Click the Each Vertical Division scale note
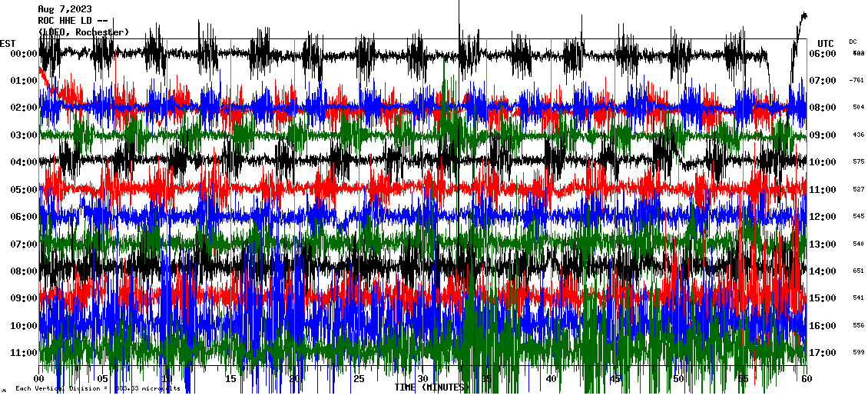 pos(98,388)
